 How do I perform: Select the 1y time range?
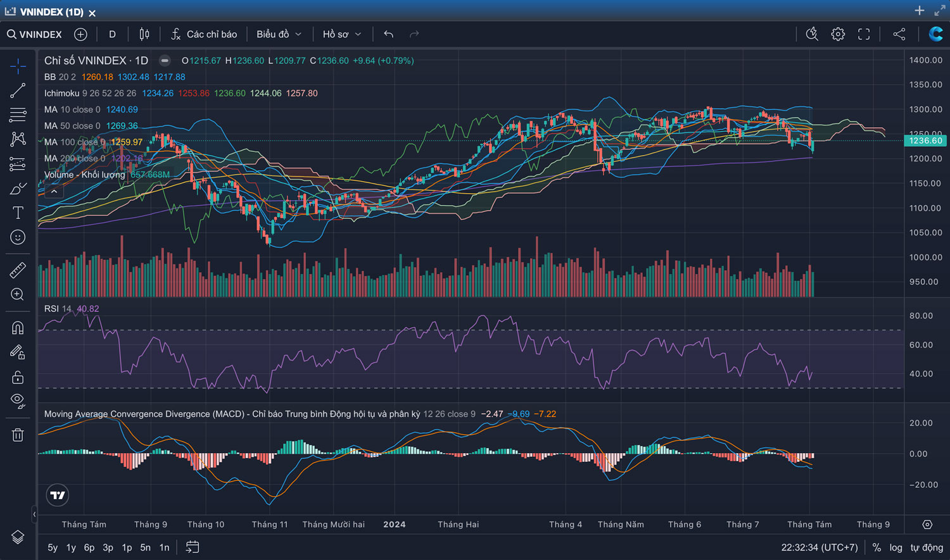coord(71,547)
